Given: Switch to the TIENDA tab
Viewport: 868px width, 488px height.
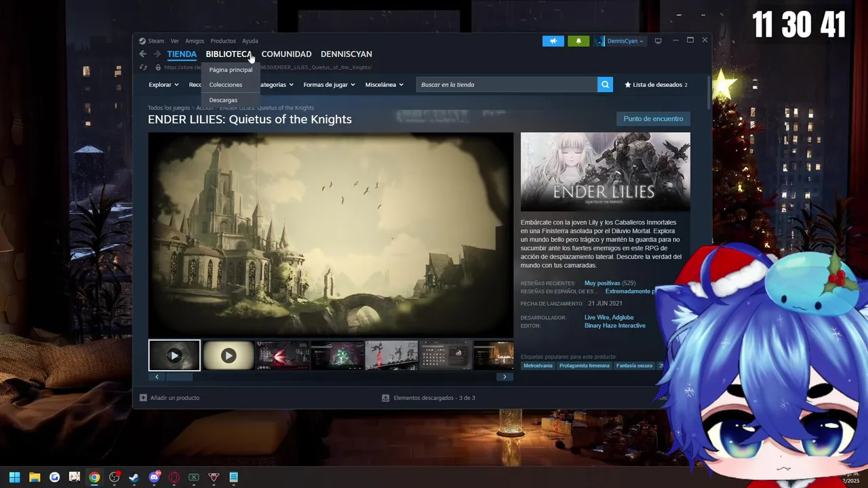Looking at the screenshot, I should tap(182, 54).
